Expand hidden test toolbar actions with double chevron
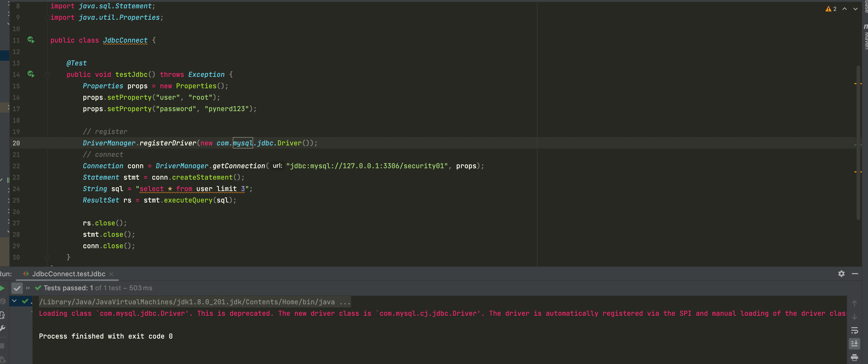Screen dimensions: 868x364 click(28, 288)
